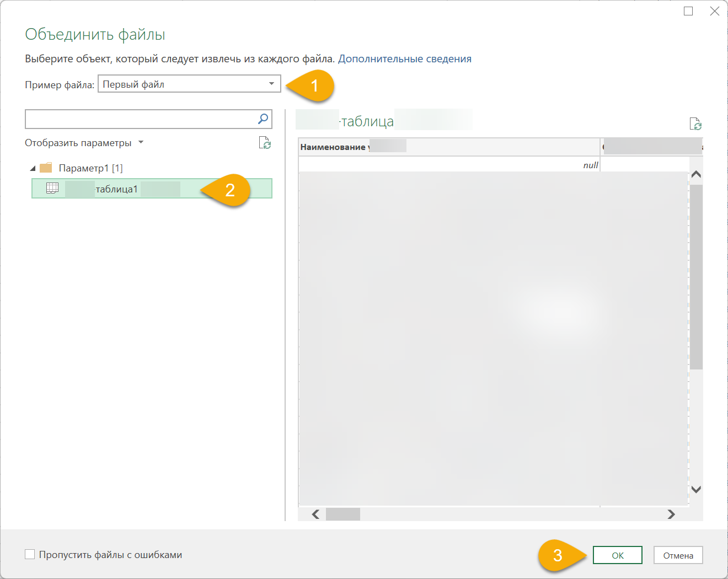This screenshot has height=579, width=728.
Task: Select the таблица1 tree item
Action: click(117, 189)
